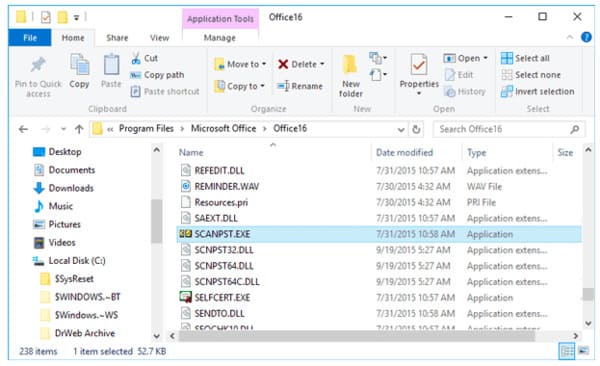600x366 pixels.
Task: Select Desktop in navigation pane
Action: (x=57, y=152)
